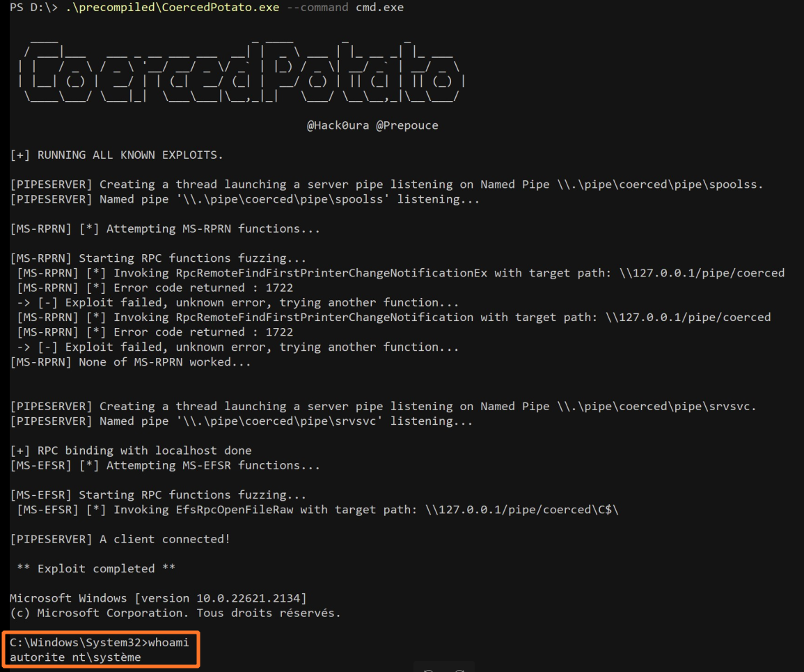Select '[MS-RPRN] None of MS-RPRN worked...' line
Image resolution: width=804 pixels, height=672 pixels.
coord(131,362)
